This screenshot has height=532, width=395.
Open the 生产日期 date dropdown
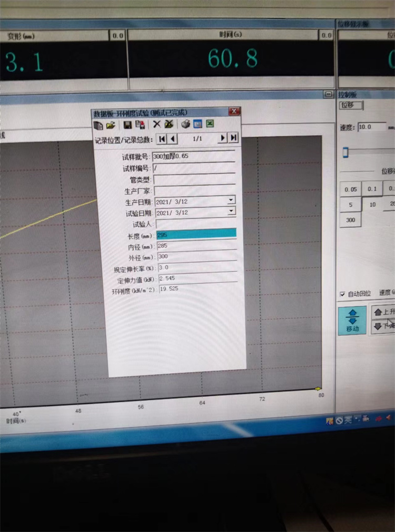pos(231,200)
